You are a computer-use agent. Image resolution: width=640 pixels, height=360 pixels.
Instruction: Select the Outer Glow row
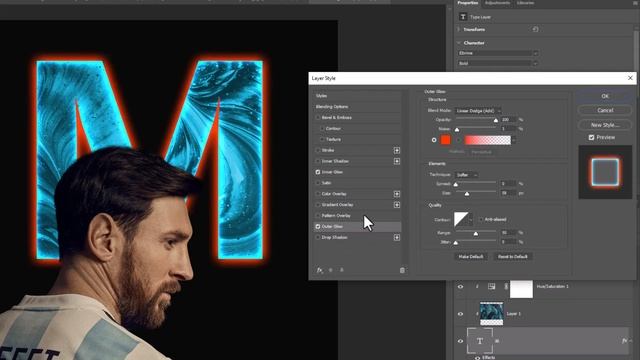click(358, 227)
